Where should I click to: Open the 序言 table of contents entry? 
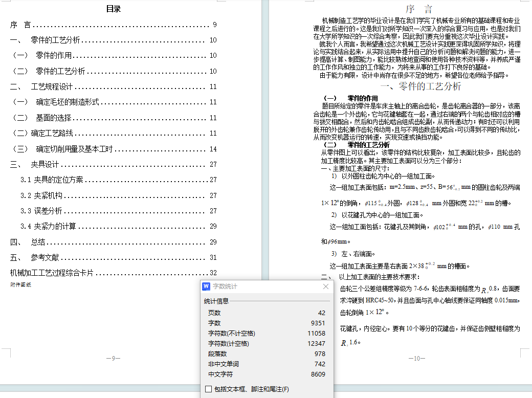tap(114, 25)
